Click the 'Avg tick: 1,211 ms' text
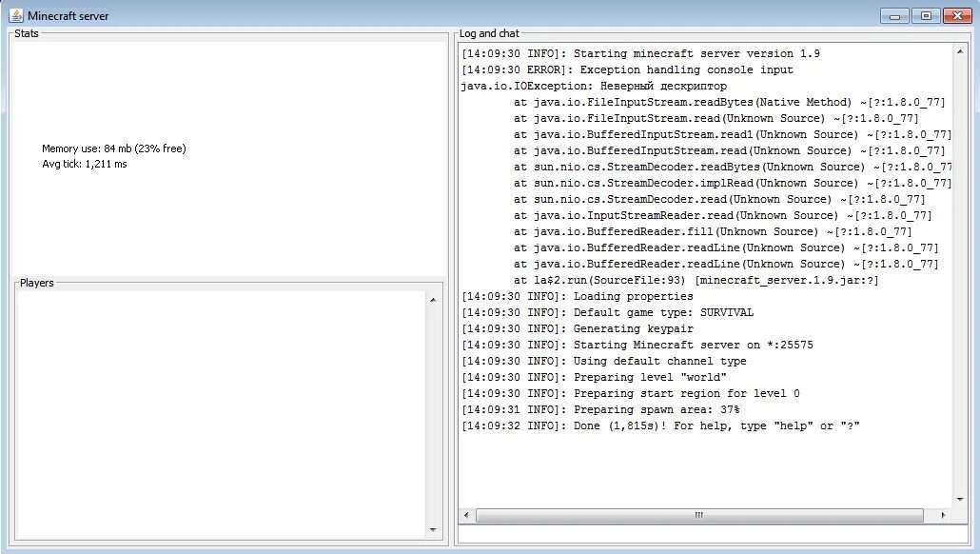 [85, 164]
